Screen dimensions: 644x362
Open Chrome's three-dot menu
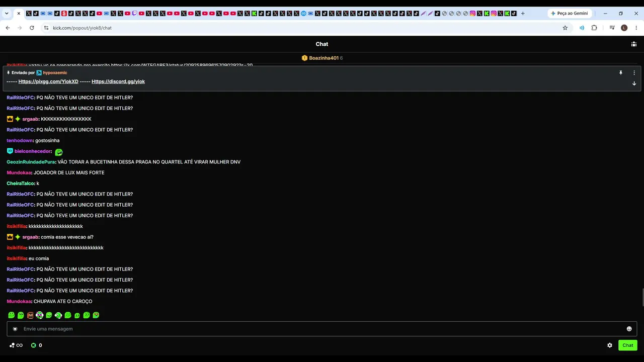[636, 28]
